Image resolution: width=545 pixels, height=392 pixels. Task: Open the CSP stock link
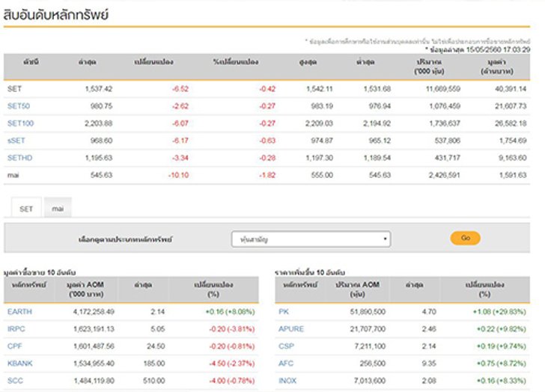(x=286, y=346)
